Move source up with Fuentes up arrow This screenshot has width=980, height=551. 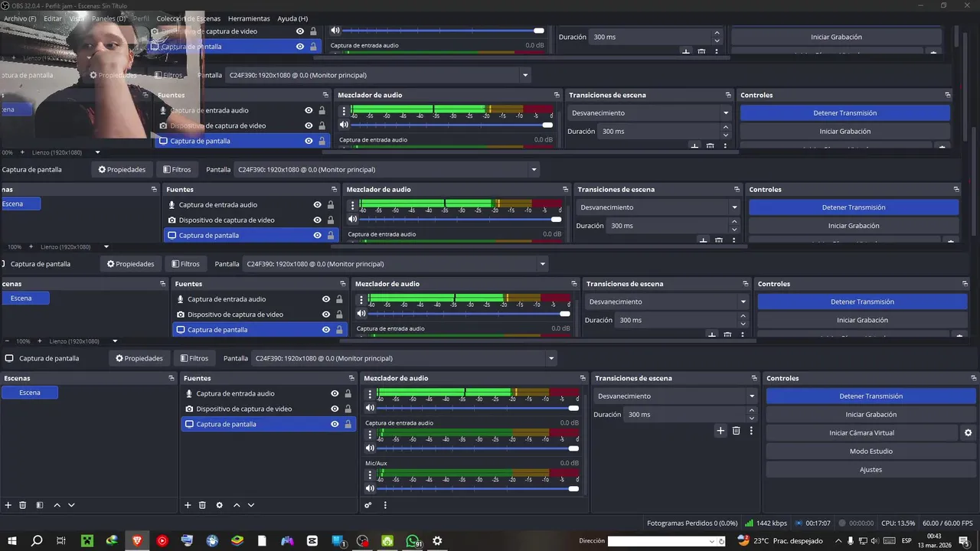point(237,505)
